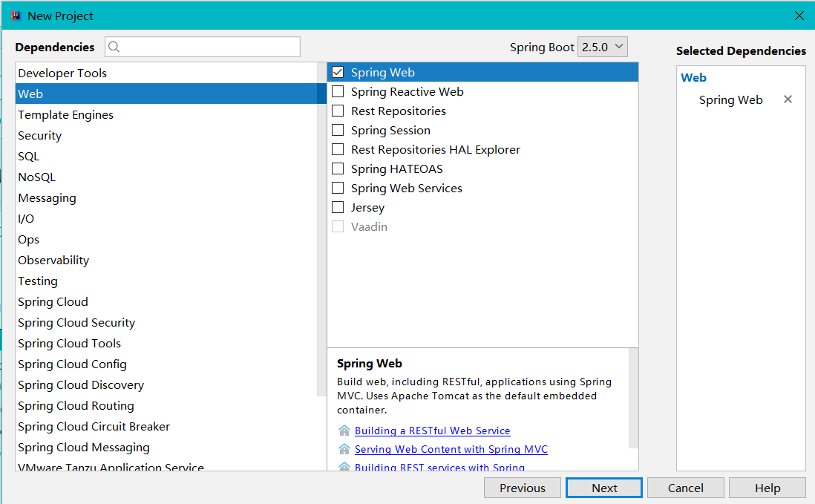This screenshot has width=815, height=504.
Task: Open the Ops category
Action: [x=166, y=239]
